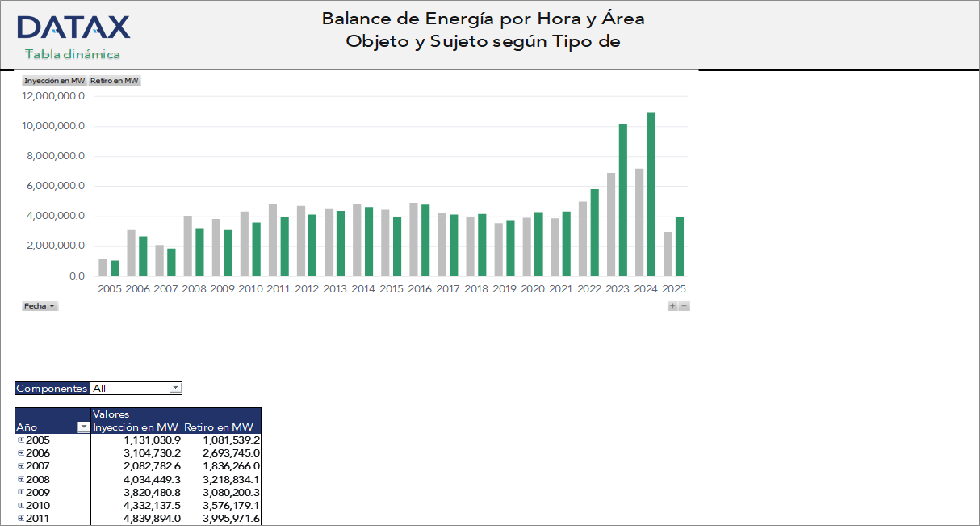Screen dimensions: 980x526
Task: Expand the 2011 year row
Action: pos(20,519)
